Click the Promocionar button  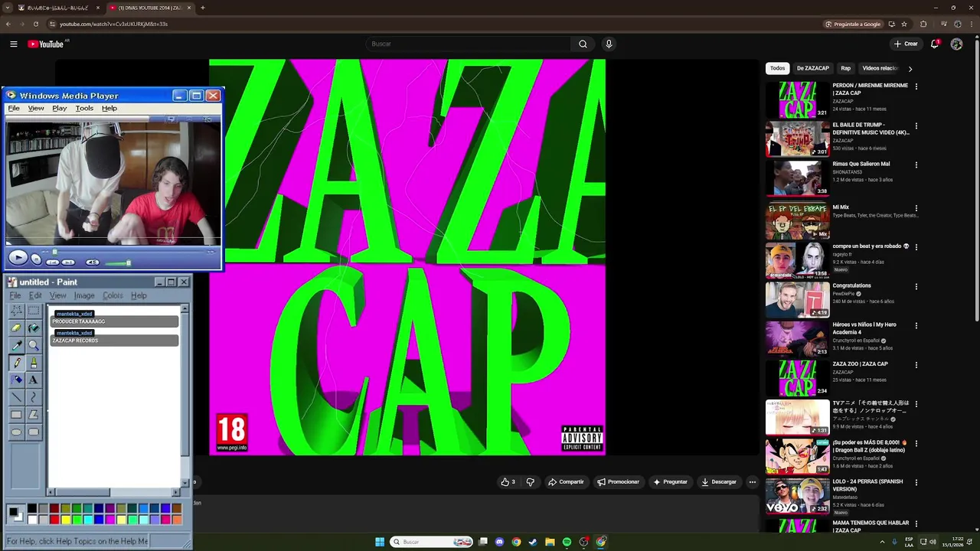(x=618, y=482)
